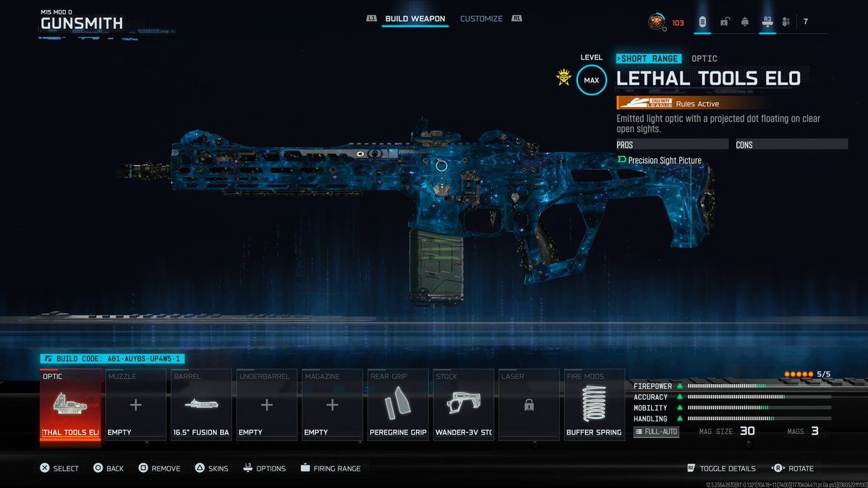Click the Mags 3 value
Screen dimensions: 868x488
click(x=814, y=431)
